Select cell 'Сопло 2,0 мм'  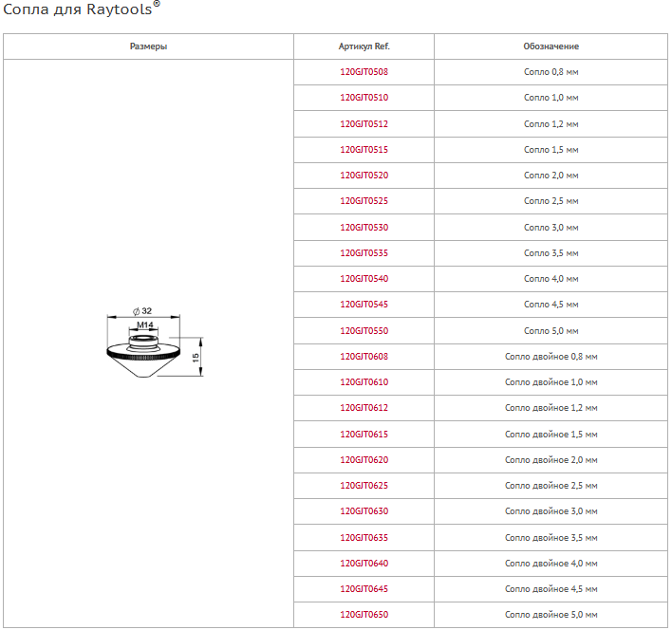[551, 176]
